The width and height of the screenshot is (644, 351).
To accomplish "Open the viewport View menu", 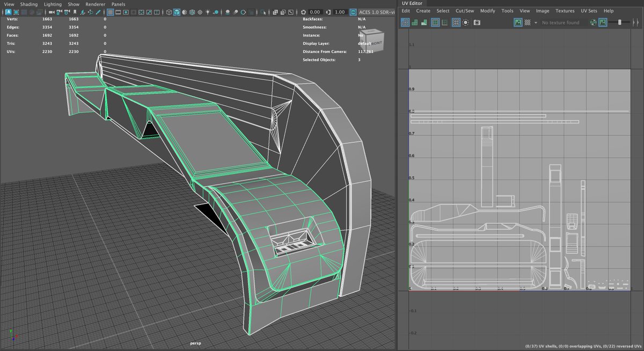I will pyautogui.click(x=9, y=4).
